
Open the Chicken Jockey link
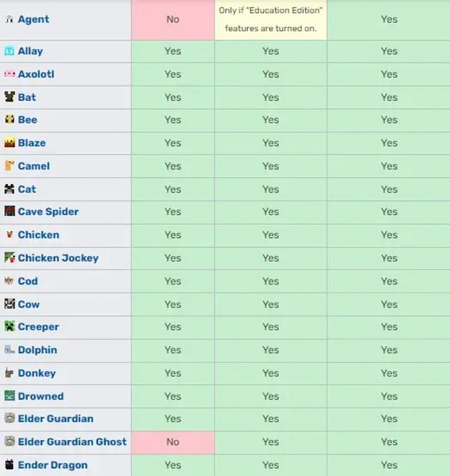[x=58, y=258]
